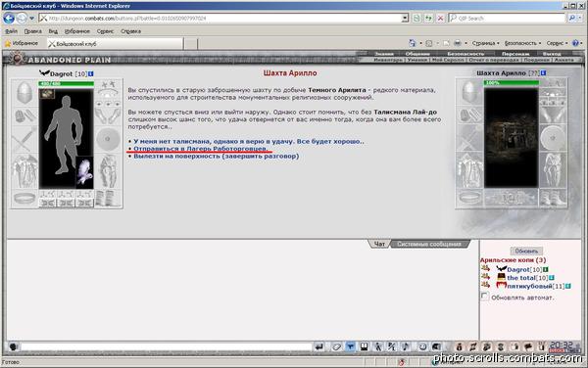Click private message icon beside the total

click(485, 277)
